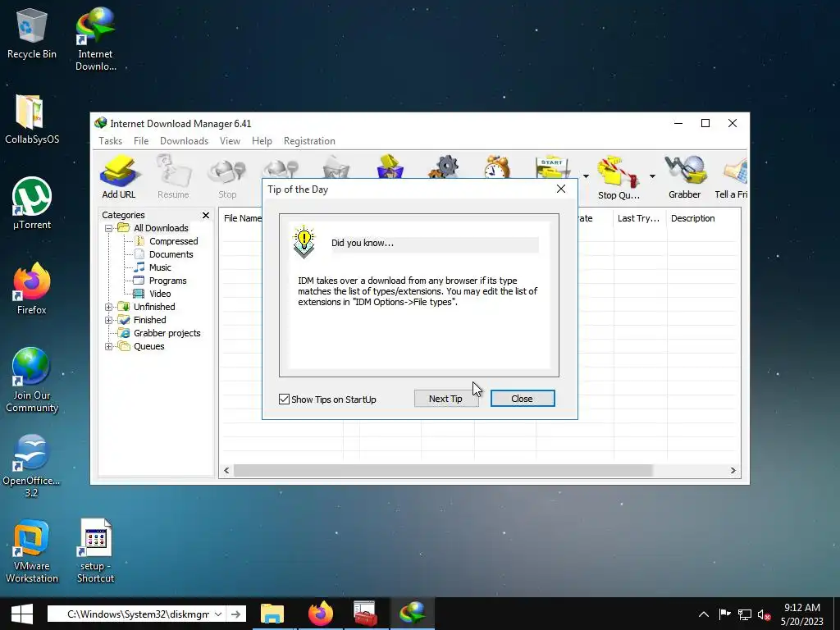
Task: Click the Last Try column header
Action: (x=639, y=218)
